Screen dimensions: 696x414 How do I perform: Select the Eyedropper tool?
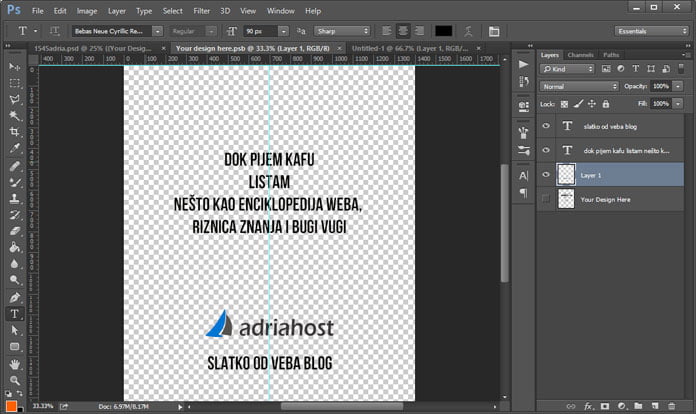pyautogui.click(x=14, y=149)
